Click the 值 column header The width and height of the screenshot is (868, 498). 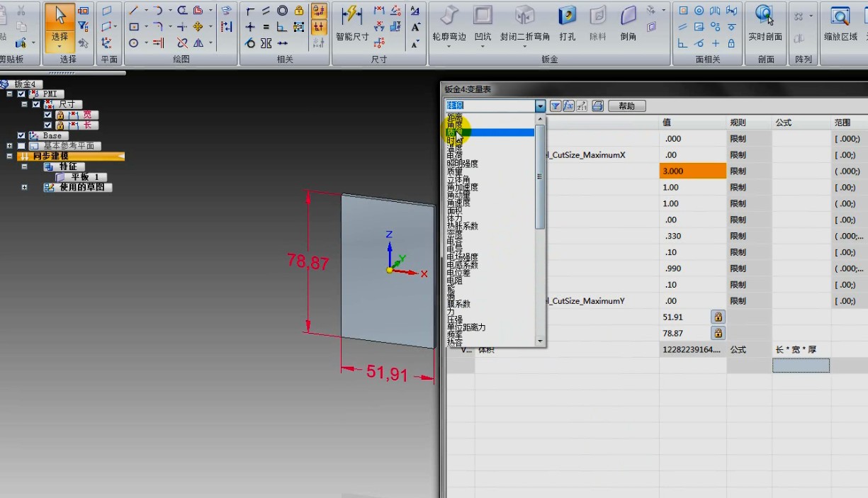point(693,123)
